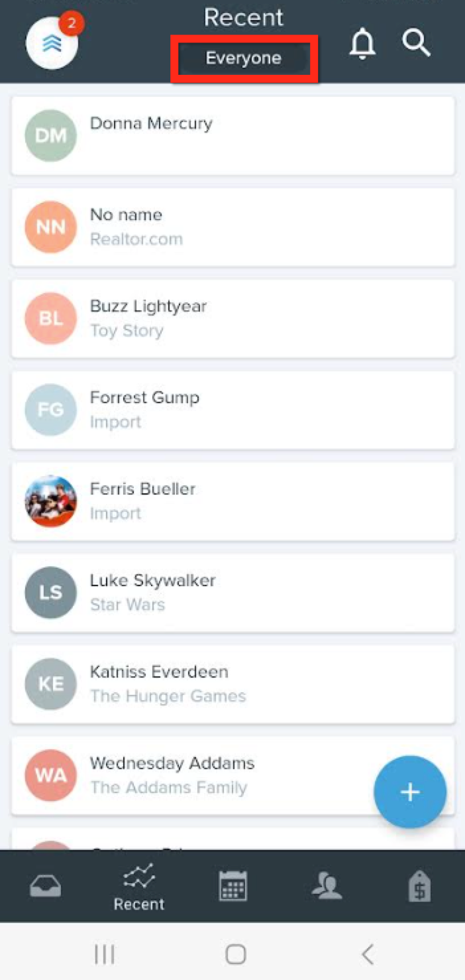Open the No name Realtor.com lead
The width and height of the screenshot is (465, 980).
[232, 226]
